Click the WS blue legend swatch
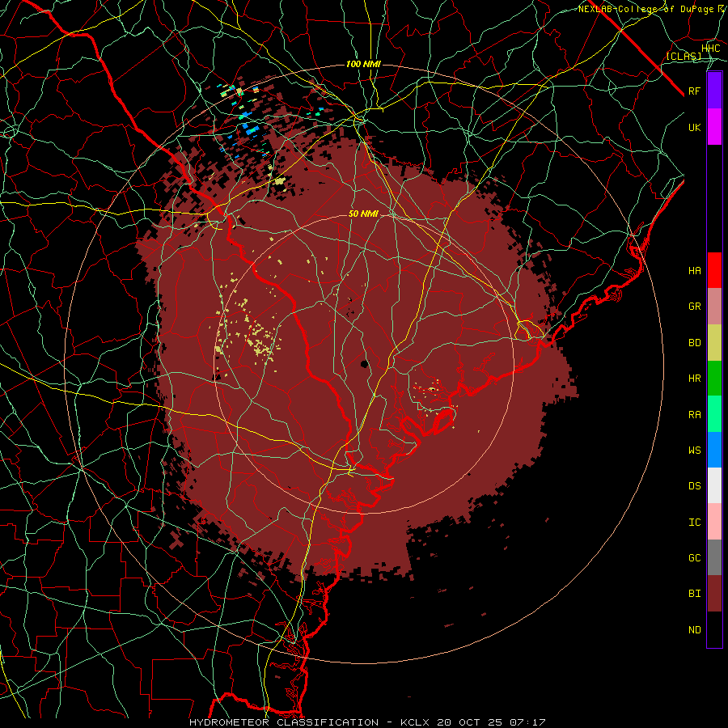The height and width of the screenshot is (728, 728). click(714, 450)
